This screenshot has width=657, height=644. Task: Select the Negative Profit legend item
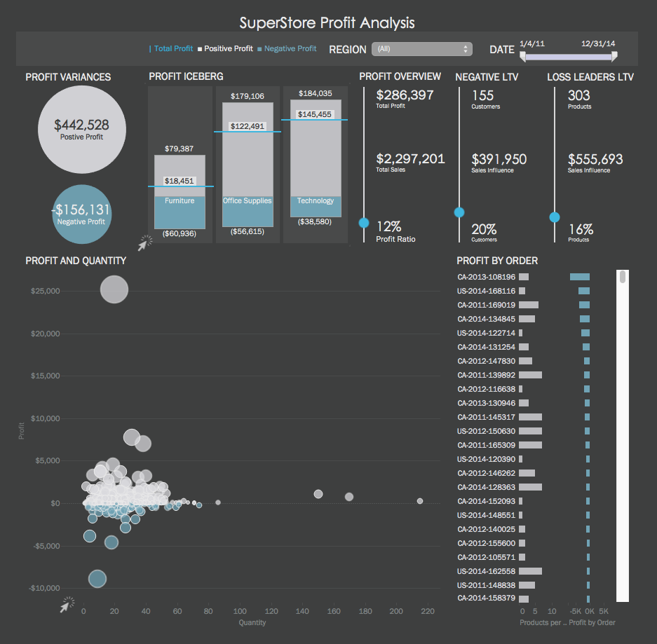287,48
